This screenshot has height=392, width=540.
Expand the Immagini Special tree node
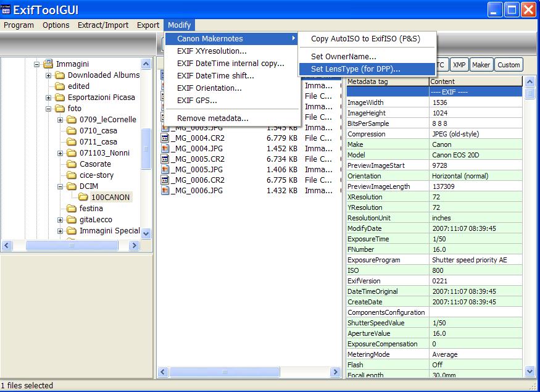[60, 230]
